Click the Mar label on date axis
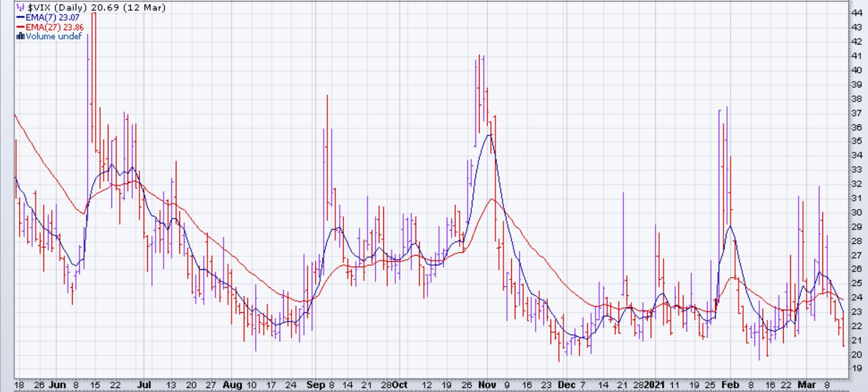Screen dimensions: 868x392 [808, 385]
